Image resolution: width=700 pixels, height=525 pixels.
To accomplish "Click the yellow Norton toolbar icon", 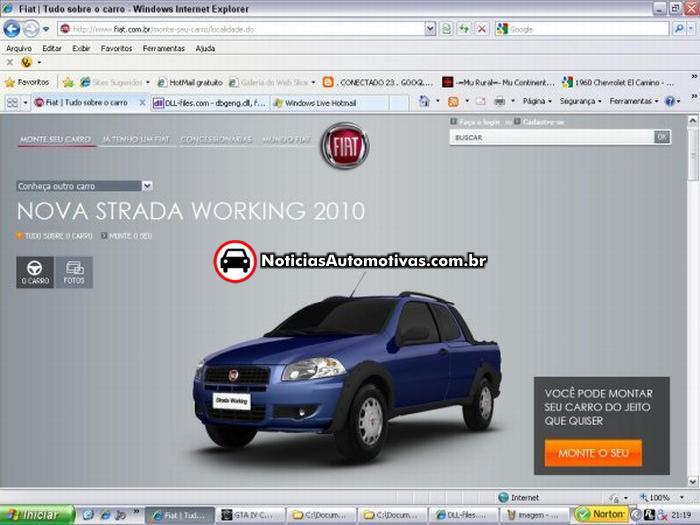I will coord(26,62).
